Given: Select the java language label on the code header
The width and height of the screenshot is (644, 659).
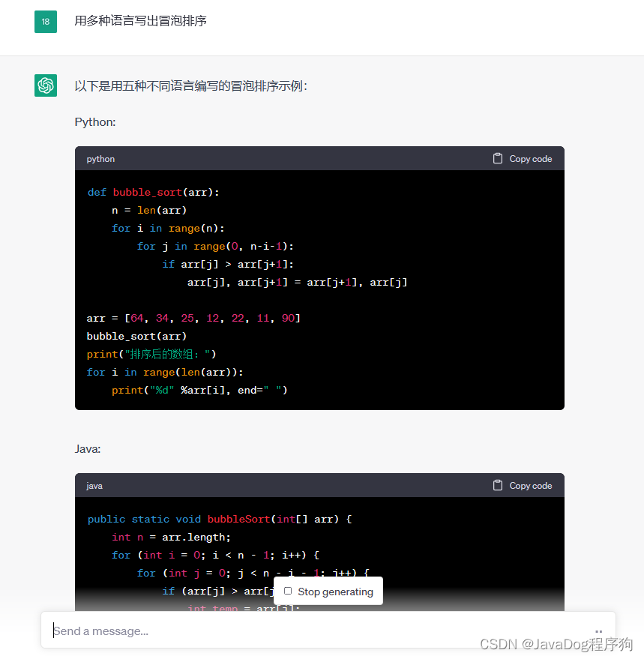Looking at the screenshot, I should coord(94,485).
